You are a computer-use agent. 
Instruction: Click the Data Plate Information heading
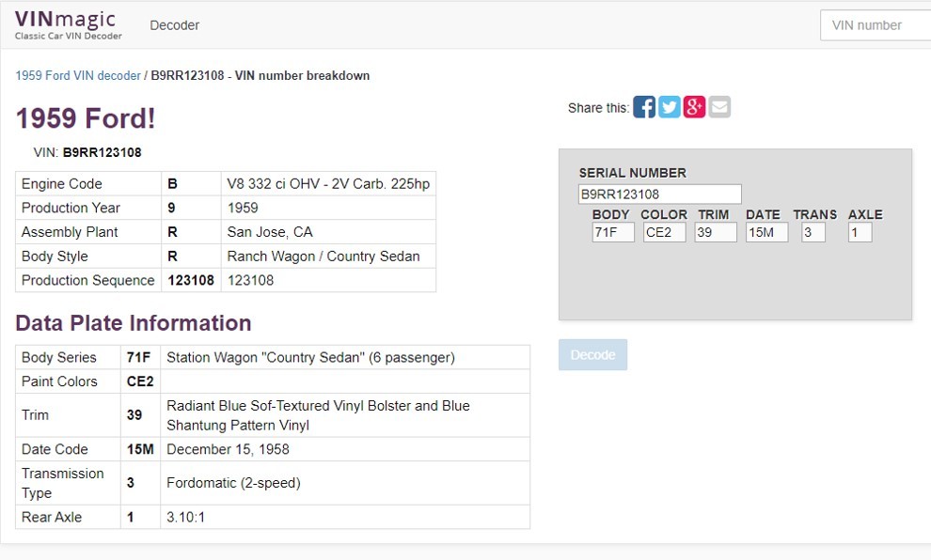pyautogui.click(x=134, y=323)
